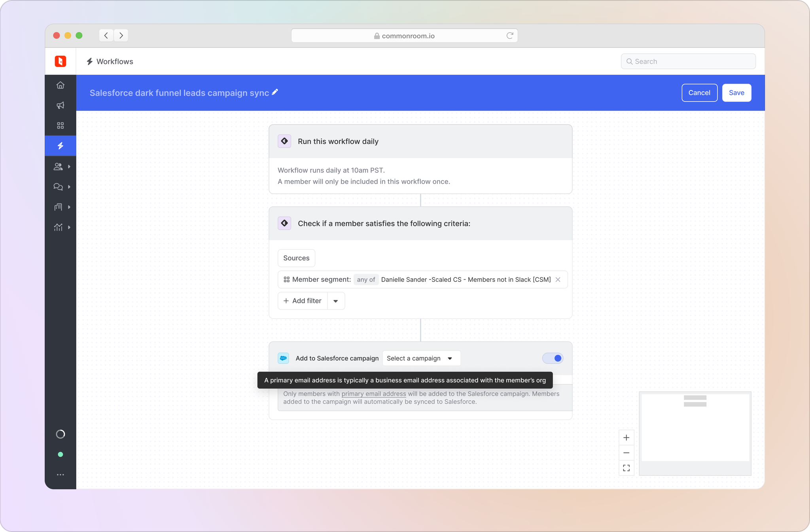Click the criteria step diamond icon
Image resolution: width=810 pixels, height=532 pixels.
pos(284,223)
